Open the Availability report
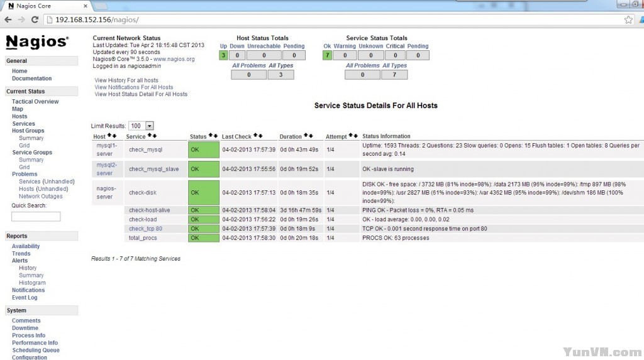Viewport: 644px width, 360px height. [26, 246]
